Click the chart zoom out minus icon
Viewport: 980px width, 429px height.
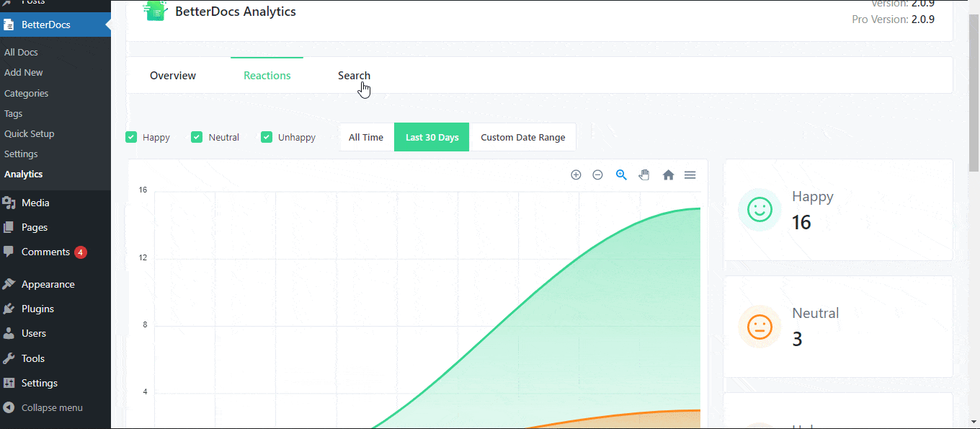tap(597, 174)
